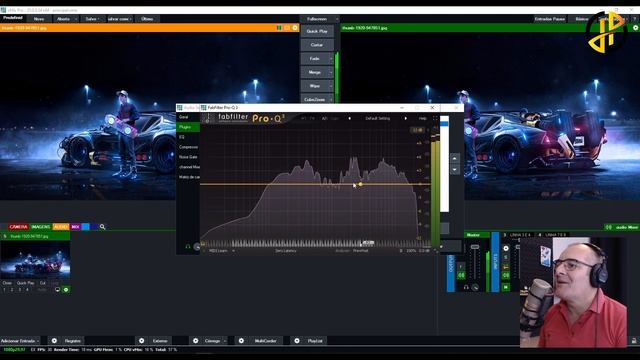Screen dimensions: 640x360
Task: Toggle overlay 3 on input thumbnail
Action: [x=20, y=290]
